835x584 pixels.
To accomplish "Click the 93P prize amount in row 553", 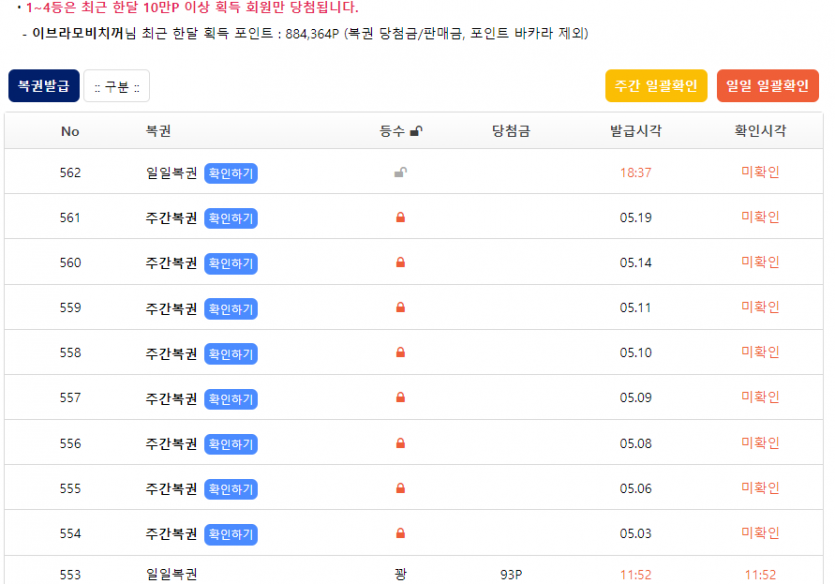I will coord(511,575).
